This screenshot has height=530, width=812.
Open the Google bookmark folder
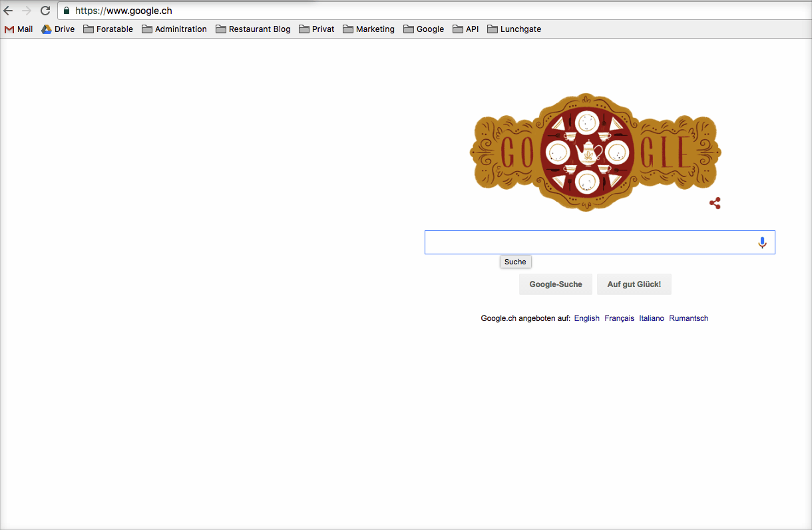point(424,29)
